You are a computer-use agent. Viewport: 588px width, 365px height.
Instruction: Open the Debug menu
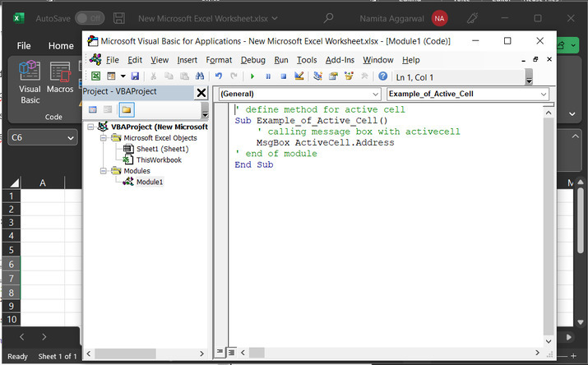252,59
